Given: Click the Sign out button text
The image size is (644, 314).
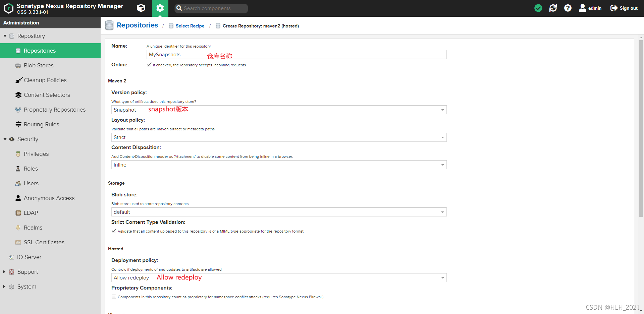Looking at the screenshot, I should click(629, 8).
